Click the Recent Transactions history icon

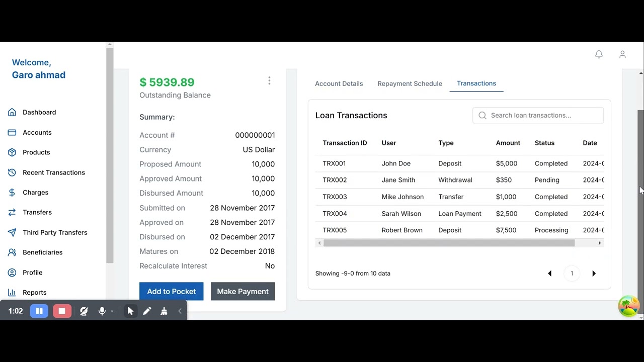click(12, 172)
